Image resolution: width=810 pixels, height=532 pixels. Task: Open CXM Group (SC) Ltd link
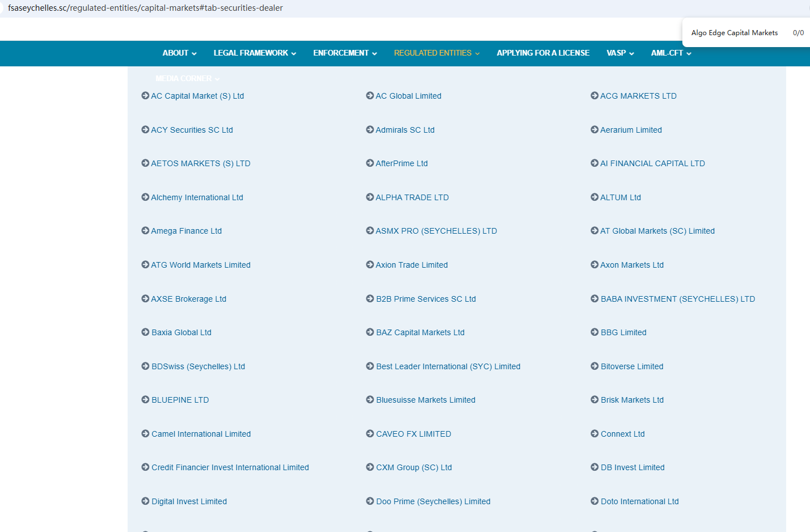coord(414,467)
